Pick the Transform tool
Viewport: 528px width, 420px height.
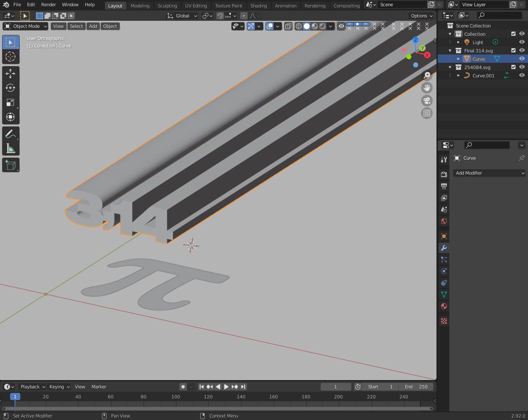point(10,117)
